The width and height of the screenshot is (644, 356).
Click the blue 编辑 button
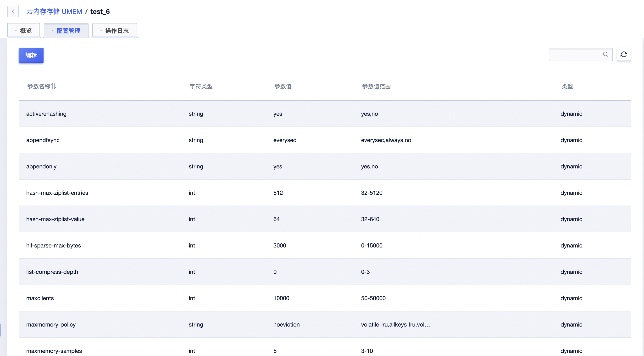tap(31, 55)
